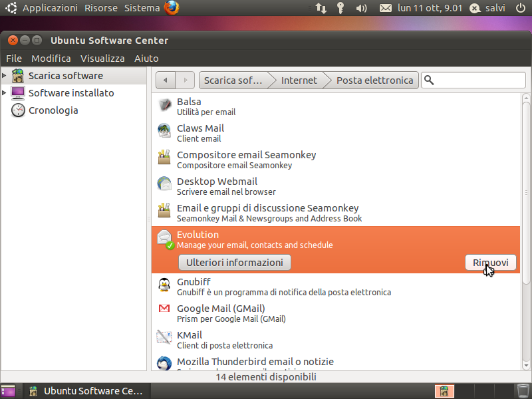Click the Desktop Webmail globe icon

tap(164, 184)
